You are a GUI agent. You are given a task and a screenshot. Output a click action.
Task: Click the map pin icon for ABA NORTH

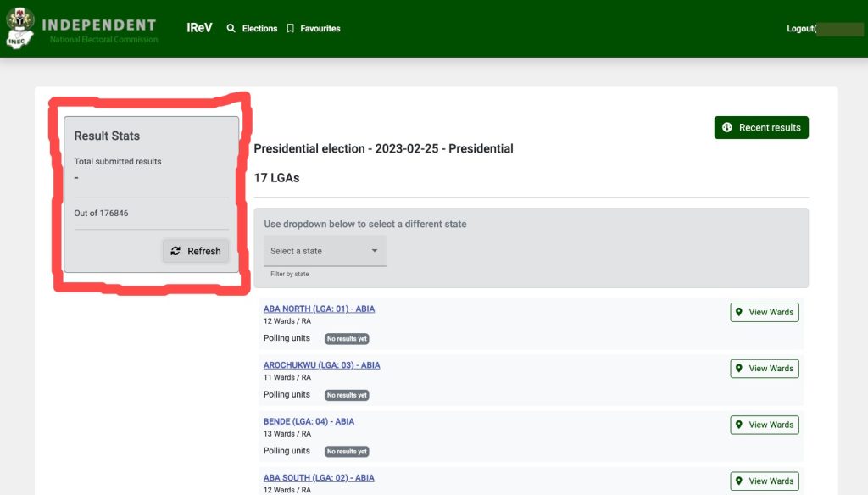pos(739,312)
